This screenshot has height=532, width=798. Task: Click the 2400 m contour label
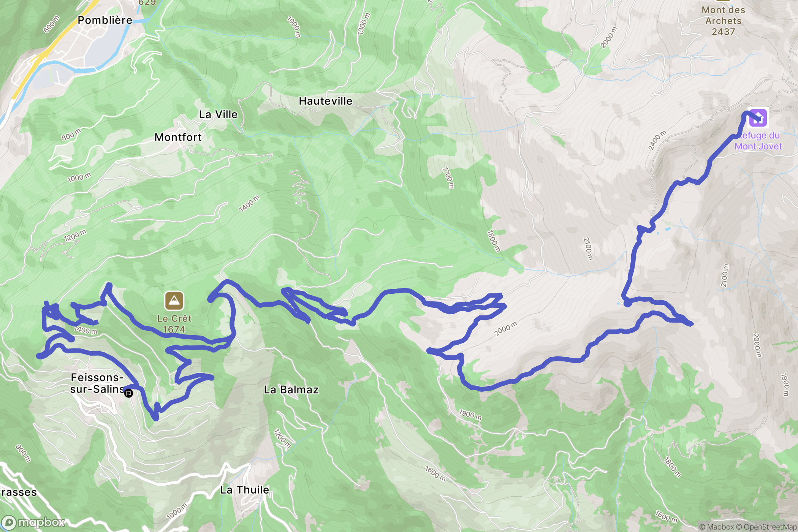(x=657, y=140)
